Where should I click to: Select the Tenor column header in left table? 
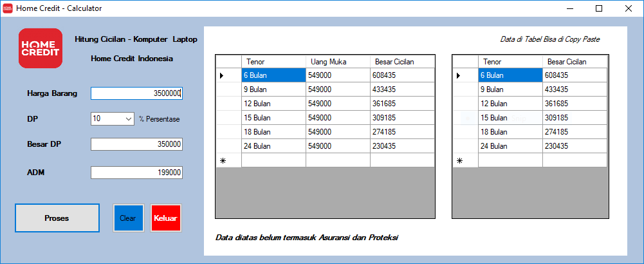click(273, 62)
